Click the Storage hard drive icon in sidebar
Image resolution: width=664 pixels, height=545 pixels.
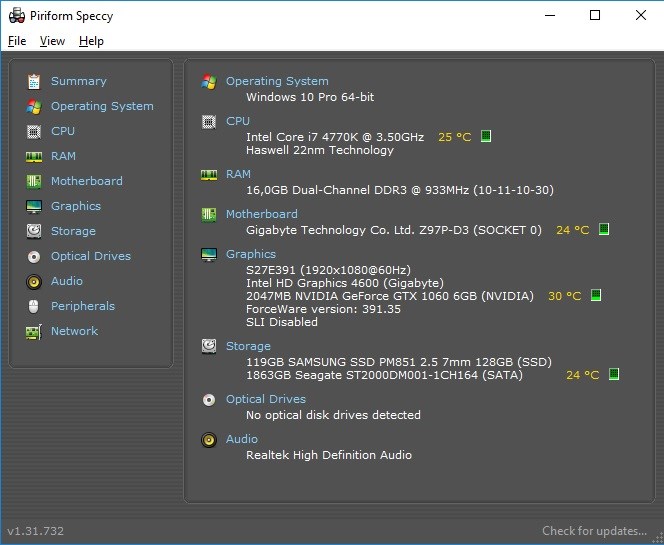coord(34,231)
